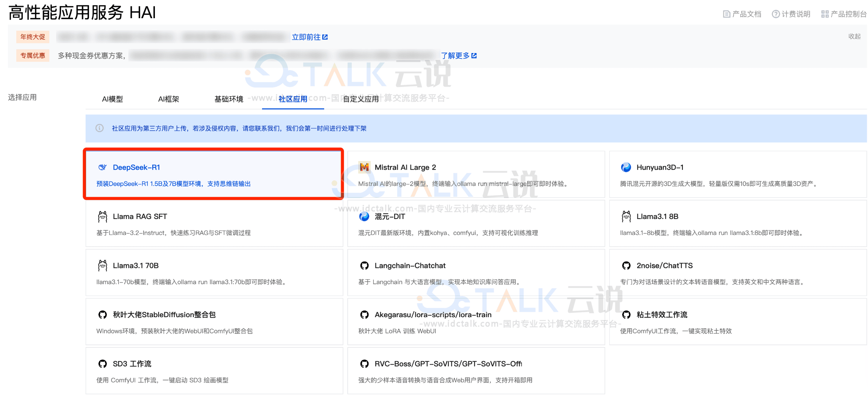Click the 混元-DIT blue sphere icon
The width and height of the screenshot is (868, 399).
point(364,216)
